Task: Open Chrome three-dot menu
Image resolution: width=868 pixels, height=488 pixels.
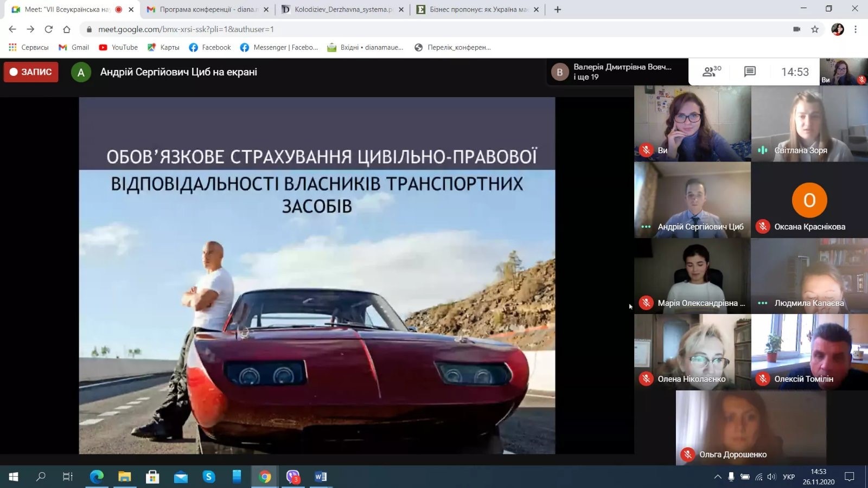Action: tap(856, 29)
